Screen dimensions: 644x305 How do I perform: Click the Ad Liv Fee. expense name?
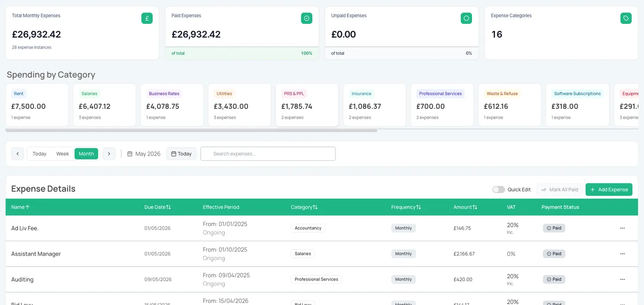click(25, 228)
